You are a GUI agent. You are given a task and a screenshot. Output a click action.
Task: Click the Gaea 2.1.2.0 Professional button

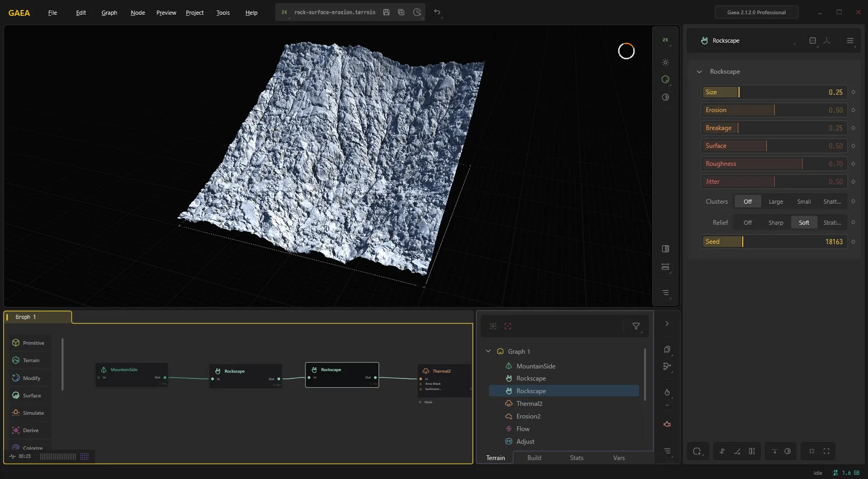click(756, 12)
